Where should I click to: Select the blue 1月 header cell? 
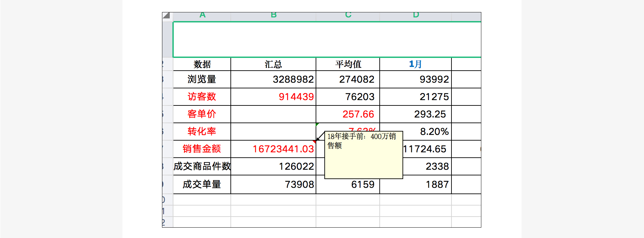(x=415, y=64)
